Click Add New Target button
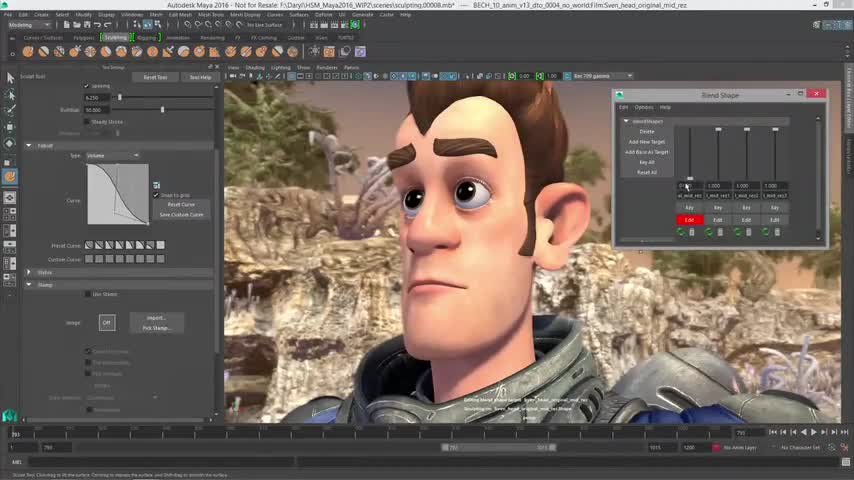 pos(646,142)
